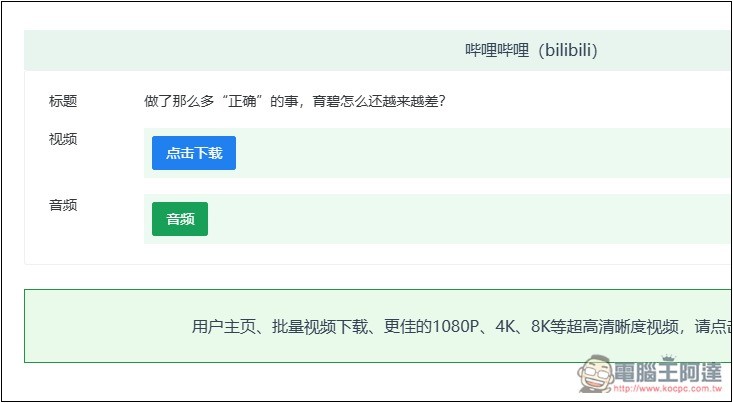Click the 标题 row label
This screenshot has height=403, width=733.
click(x=63, y=101)
